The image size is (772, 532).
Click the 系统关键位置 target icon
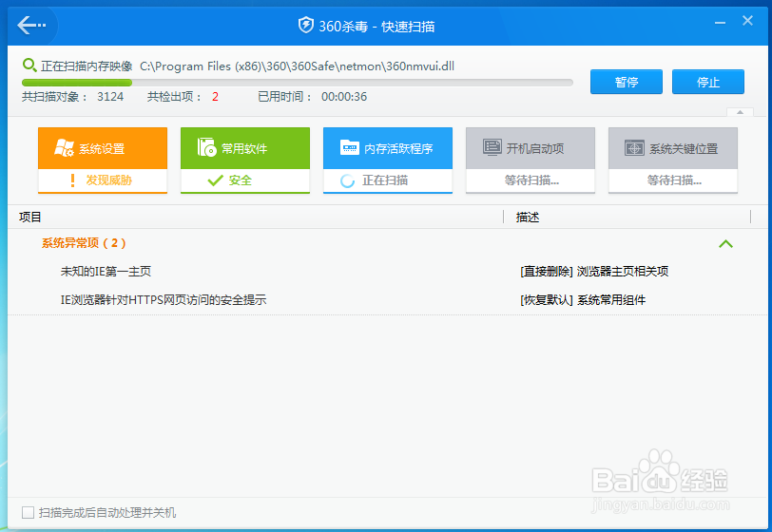point(634,147)
